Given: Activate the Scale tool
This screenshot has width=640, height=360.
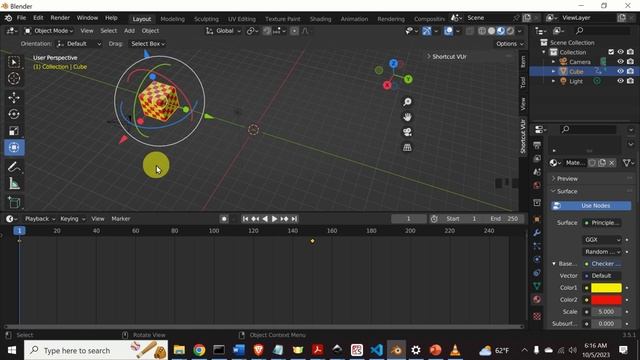Looking at the screenshot, I should pos(14,131).
